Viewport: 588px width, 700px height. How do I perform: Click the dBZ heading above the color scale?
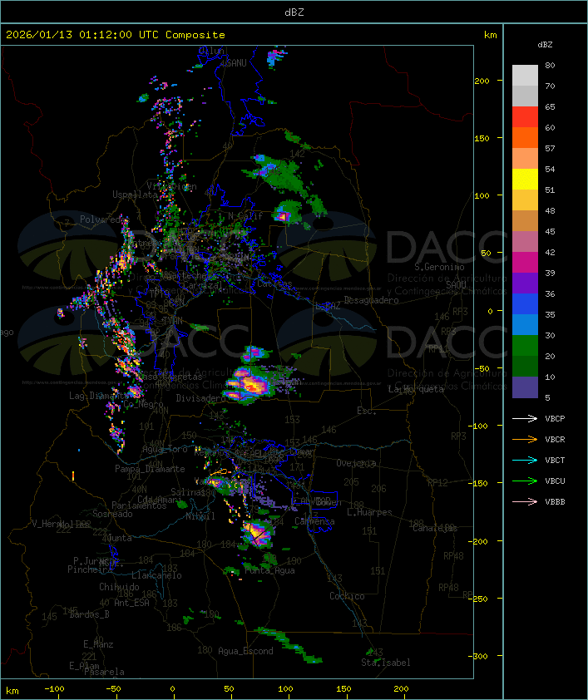pyautogui.click(x=545, y=45)
